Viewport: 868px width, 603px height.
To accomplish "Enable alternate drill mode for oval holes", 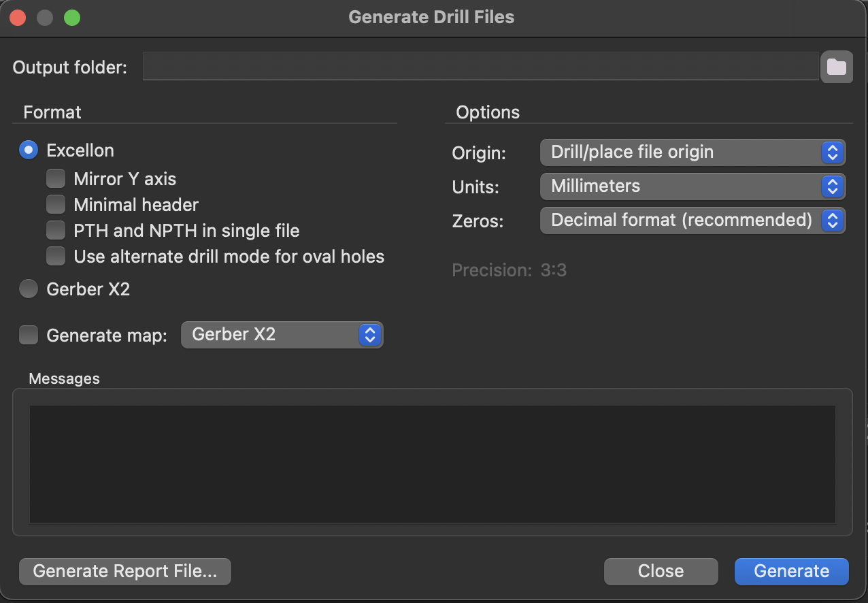I will pyautogui.click(x=56, y=257).
